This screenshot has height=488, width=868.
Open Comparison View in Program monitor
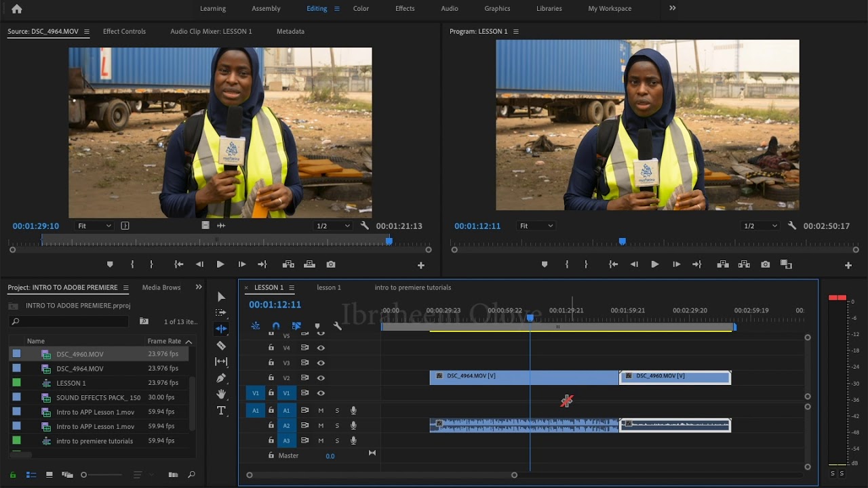point(786,264)
